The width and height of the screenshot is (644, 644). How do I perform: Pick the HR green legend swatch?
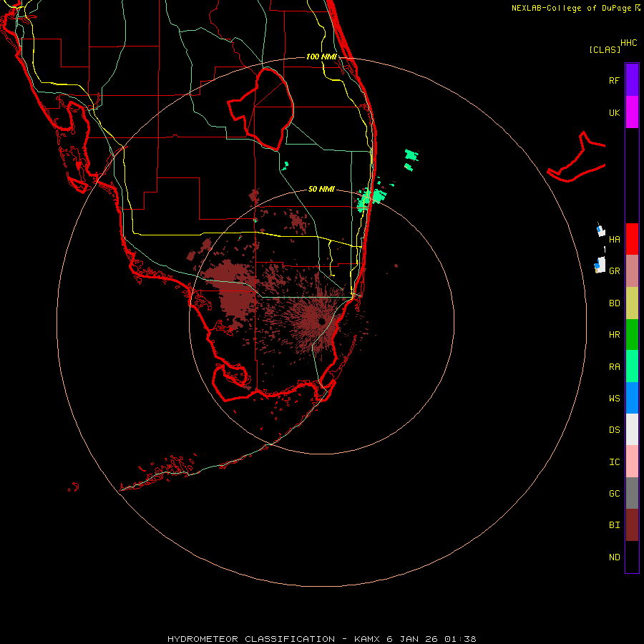click(x=632, y=335)
